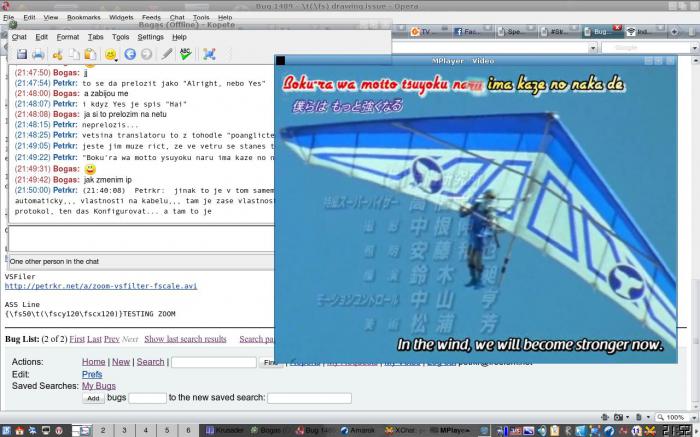Click the speaker volume icon in system tray
This screenshot has height=437, width=700.
coord(542,431)
